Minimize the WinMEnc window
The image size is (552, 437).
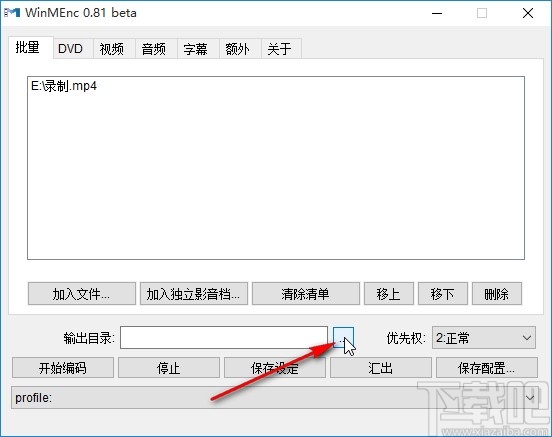(x=437, y=13)
